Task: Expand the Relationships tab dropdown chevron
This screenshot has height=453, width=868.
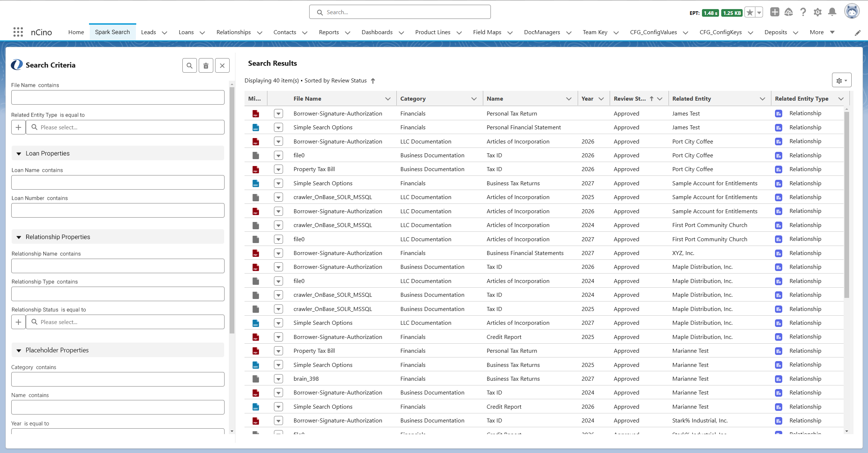Action: tap(259, 33)
